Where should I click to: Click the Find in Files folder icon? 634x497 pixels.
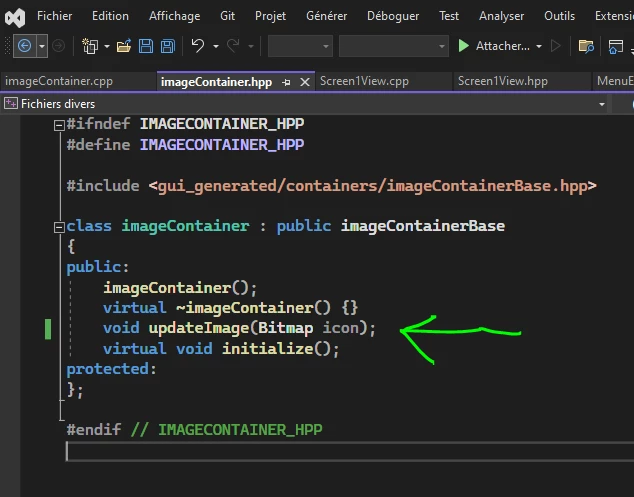[586, 46]
